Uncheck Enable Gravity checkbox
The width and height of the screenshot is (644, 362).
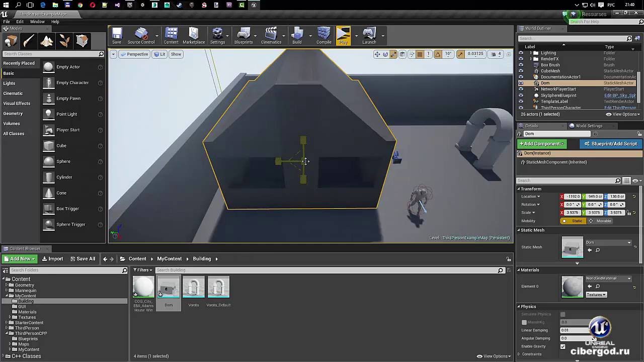[562, 346]
